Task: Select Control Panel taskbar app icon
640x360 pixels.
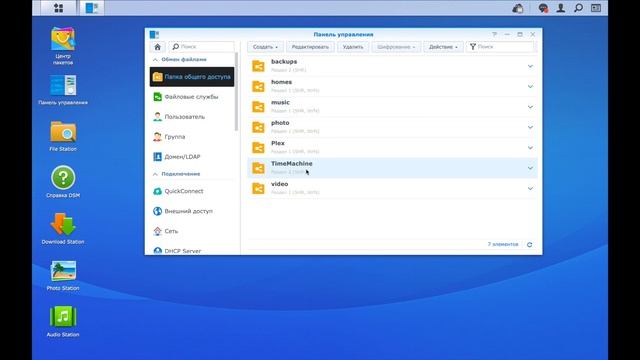Action: [x=91, y=8]
